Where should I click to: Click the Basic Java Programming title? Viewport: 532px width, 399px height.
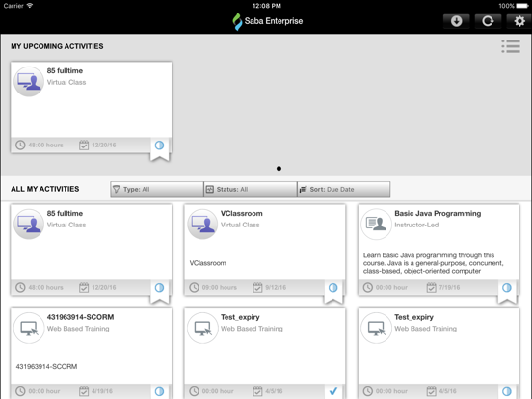point(438,213)
